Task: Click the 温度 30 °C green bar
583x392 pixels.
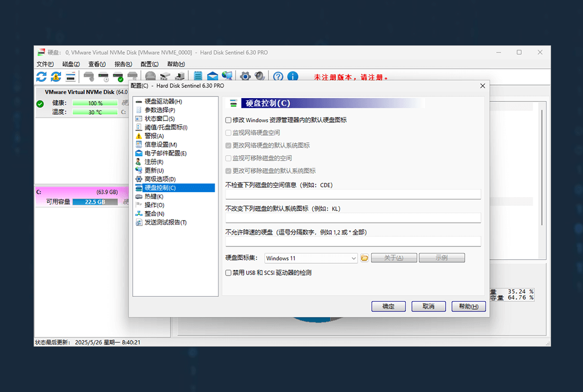Action: coord(95,112)
